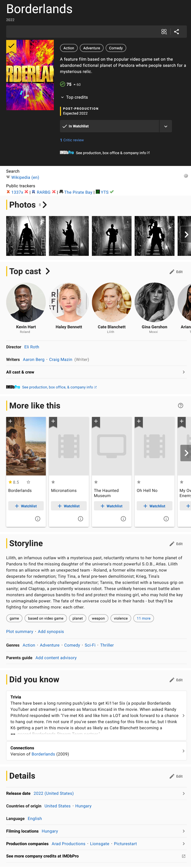Click plus ribbon on Micronations card
The width and height of the screenshot is (191, 868).
(x=53, y=422)
